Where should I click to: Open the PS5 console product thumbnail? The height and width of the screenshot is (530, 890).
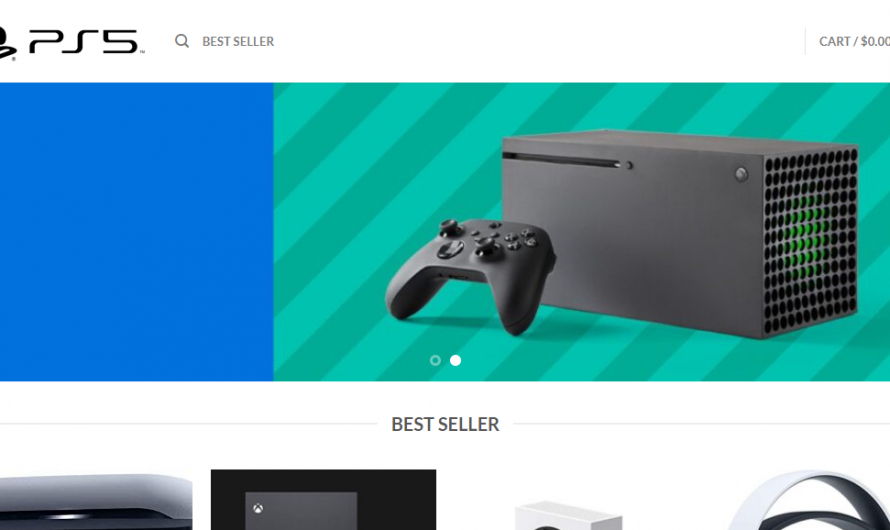95,502
